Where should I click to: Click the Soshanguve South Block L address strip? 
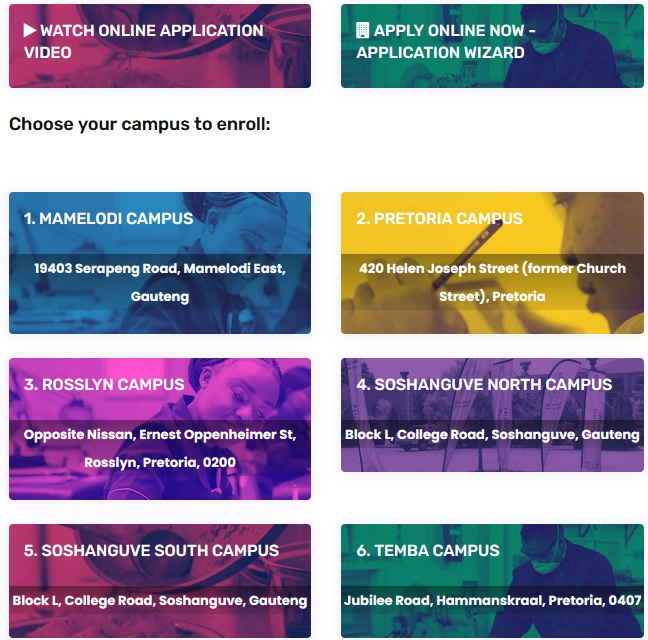160,601
